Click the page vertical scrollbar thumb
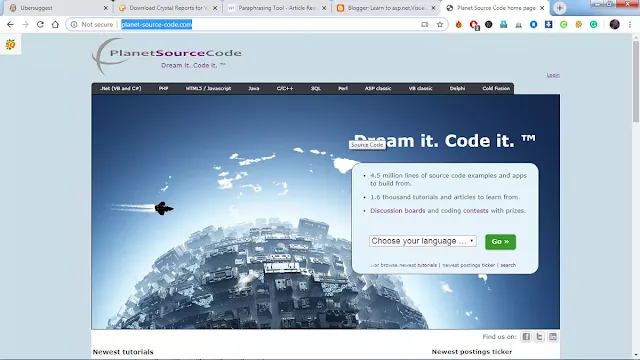 pyautogui.click(x=636, y=81)
